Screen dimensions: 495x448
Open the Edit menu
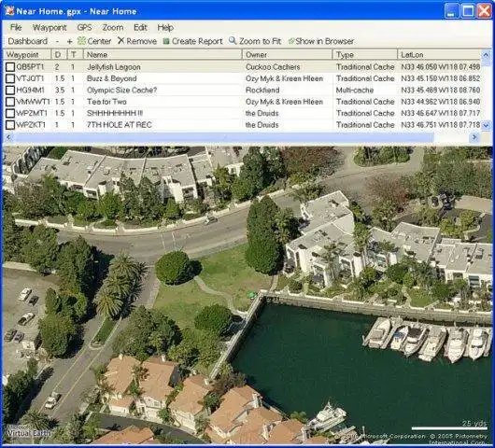[x=140, y=27]
